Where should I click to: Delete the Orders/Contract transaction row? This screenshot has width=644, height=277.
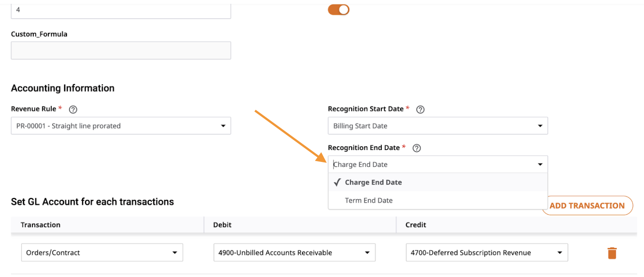tap(612, 253)
